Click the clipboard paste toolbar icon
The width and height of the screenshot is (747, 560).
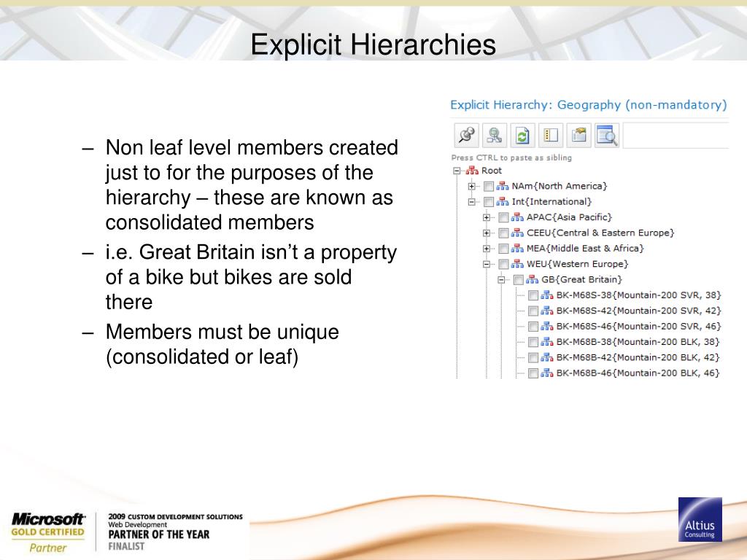click(x=578, y=135)
